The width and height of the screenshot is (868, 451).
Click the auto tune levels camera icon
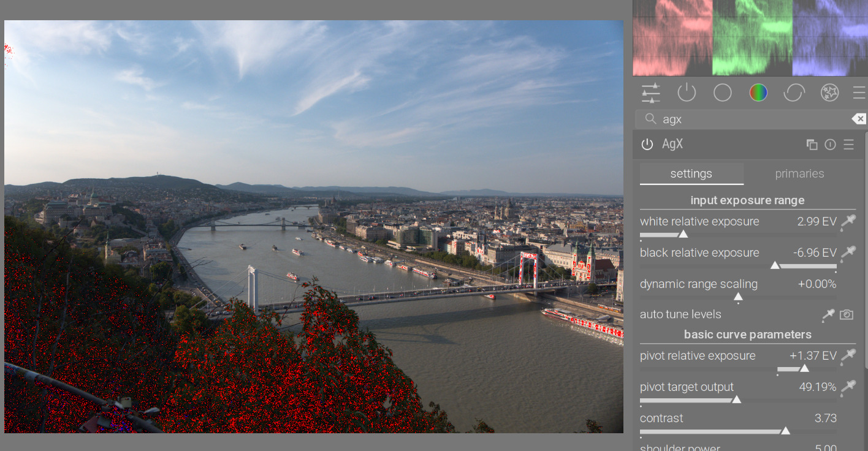pyautogui.click(x=847, y=314)
